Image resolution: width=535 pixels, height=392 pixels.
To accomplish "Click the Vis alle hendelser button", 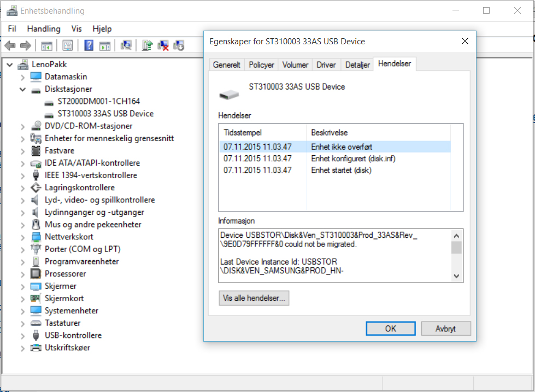I will coord(254,298).
